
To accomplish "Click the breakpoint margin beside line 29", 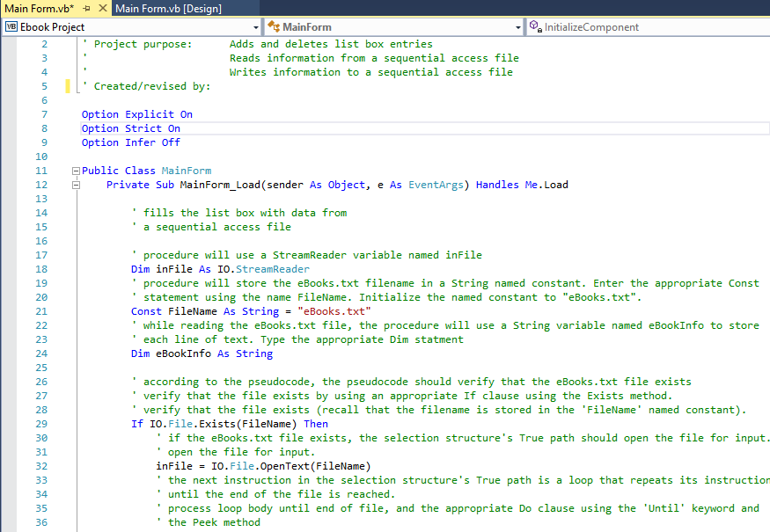I will click(9, 423).
